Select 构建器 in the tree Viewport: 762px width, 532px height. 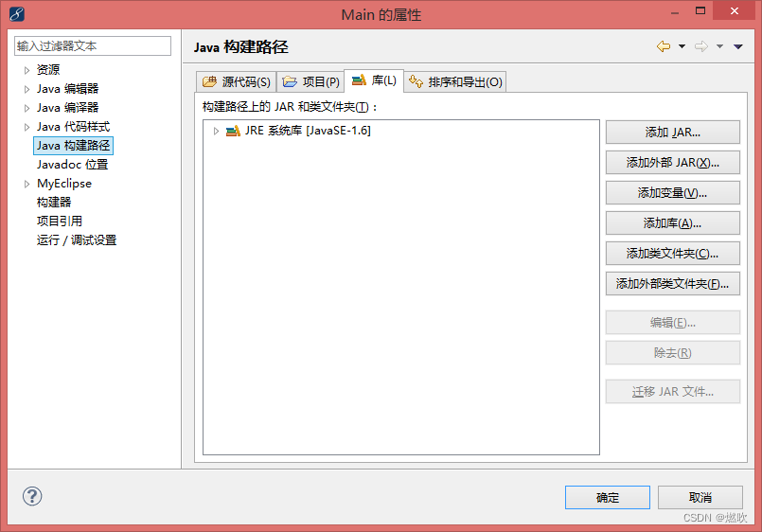click(54, 203)
